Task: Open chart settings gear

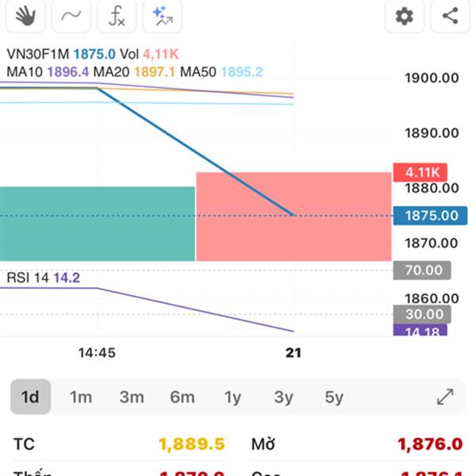Action: tap(405, 15)
